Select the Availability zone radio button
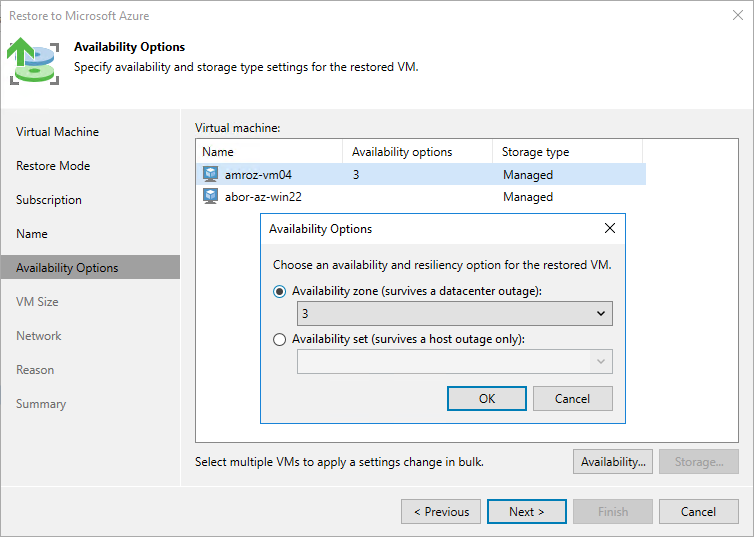754x537 pixels. pyautogui.click(x=280, y=291)
